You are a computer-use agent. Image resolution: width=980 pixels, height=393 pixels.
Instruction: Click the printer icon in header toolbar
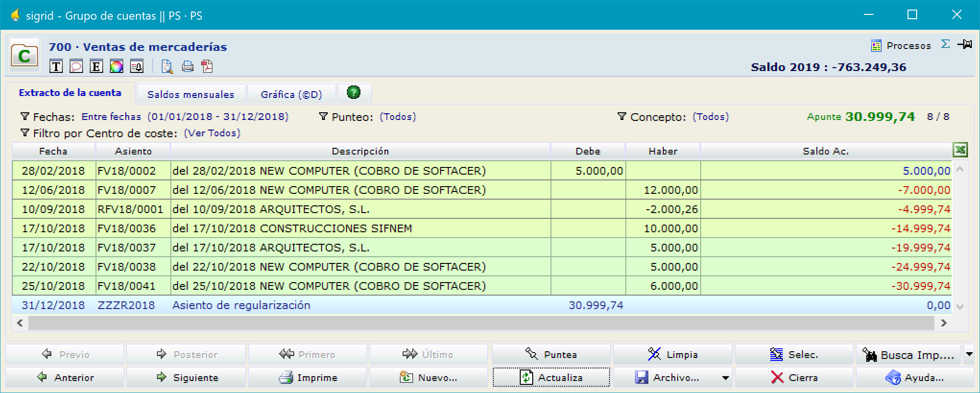point(188,66)
